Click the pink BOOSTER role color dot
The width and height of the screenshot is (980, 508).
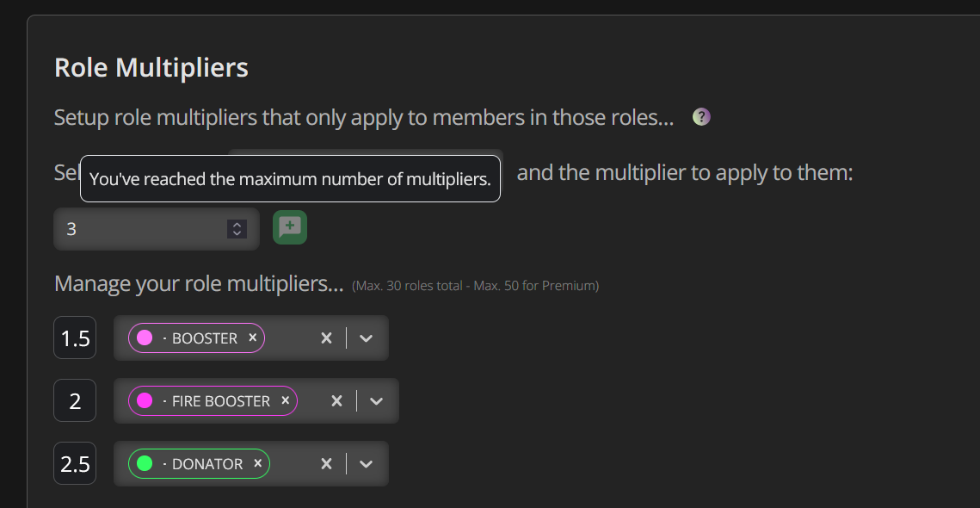[x=145, y=338]
